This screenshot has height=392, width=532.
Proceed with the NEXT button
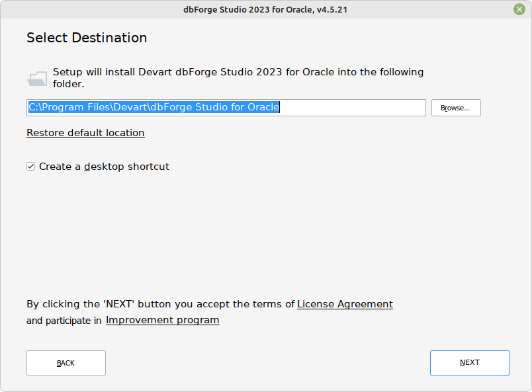click(x=470, y=363)
